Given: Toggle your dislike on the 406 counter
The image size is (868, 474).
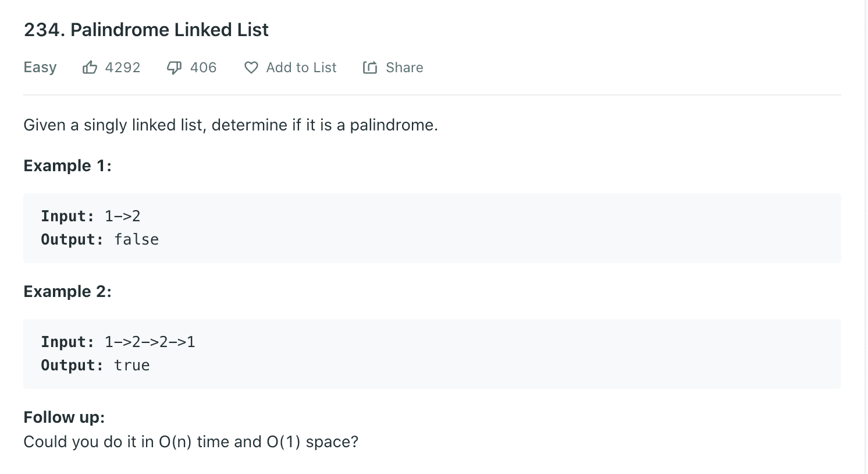Looking at the screenshot, I should [x=202, y=67].
